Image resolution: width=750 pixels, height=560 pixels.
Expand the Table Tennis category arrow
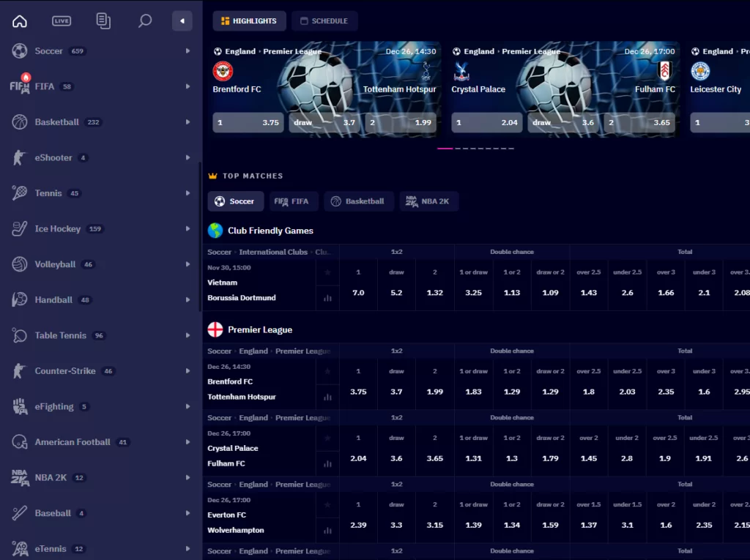pyautogui.click(x=187, y=335)
